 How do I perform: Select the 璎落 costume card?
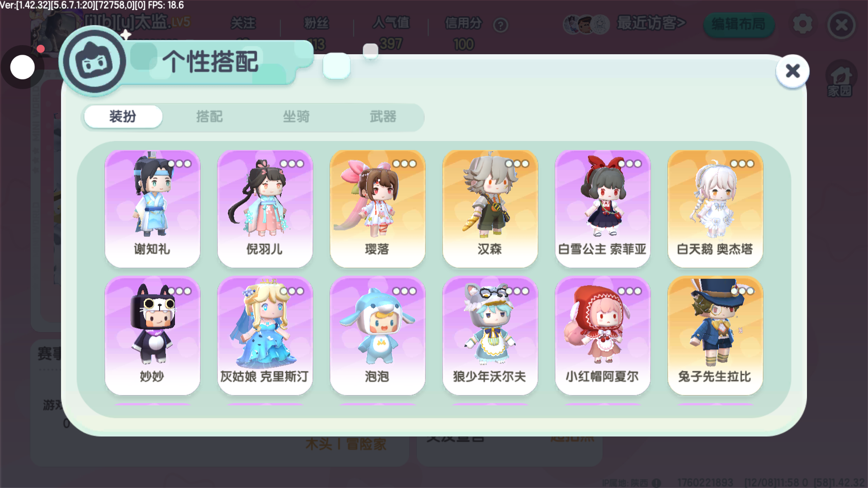[377, 209]
